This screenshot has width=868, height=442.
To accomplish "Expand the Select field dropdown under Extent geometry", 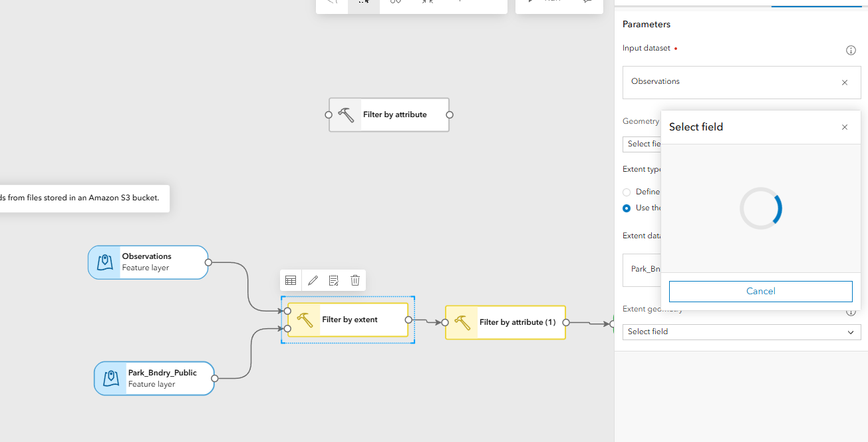I will coord(742,331).
